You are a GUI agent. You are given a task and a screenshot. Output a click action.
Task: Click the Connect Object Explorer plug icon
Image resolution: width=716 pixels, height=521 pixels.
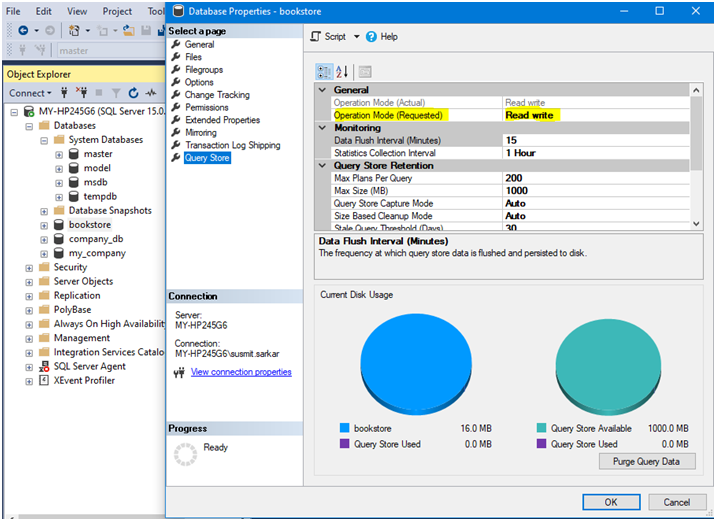[x=64, y=93]
